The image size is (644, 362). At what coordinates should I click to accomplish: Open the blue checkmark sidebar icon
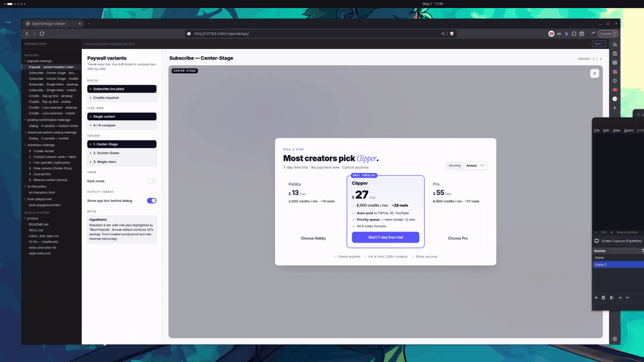click(x=615, y=80)
